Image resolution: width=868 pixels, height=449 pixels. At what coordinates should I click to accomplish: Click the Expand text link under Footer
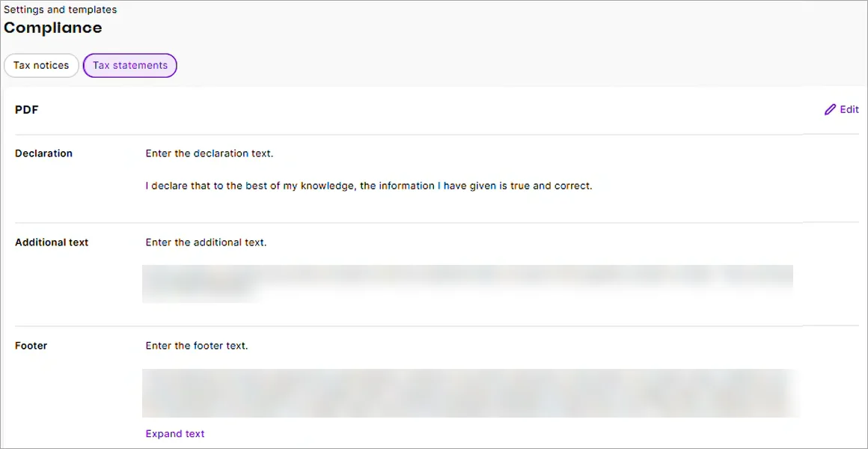coord(174,433)
